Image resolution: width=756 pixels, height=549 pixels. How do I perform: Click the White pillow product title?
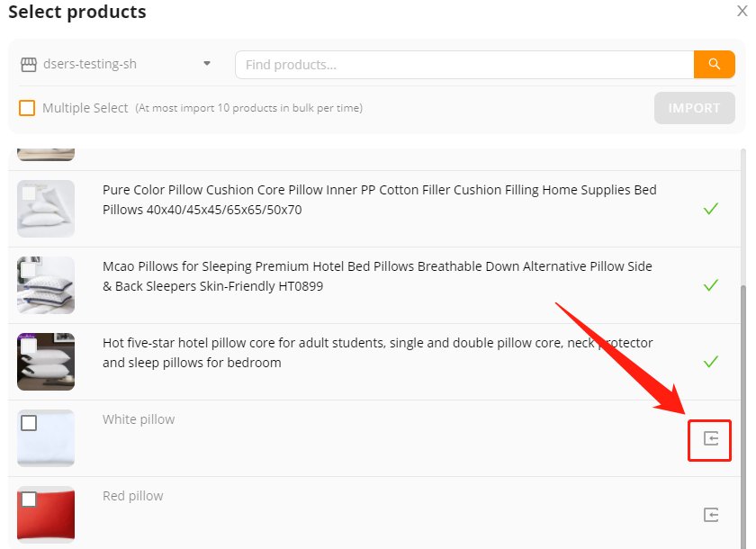tap(139, 419)
